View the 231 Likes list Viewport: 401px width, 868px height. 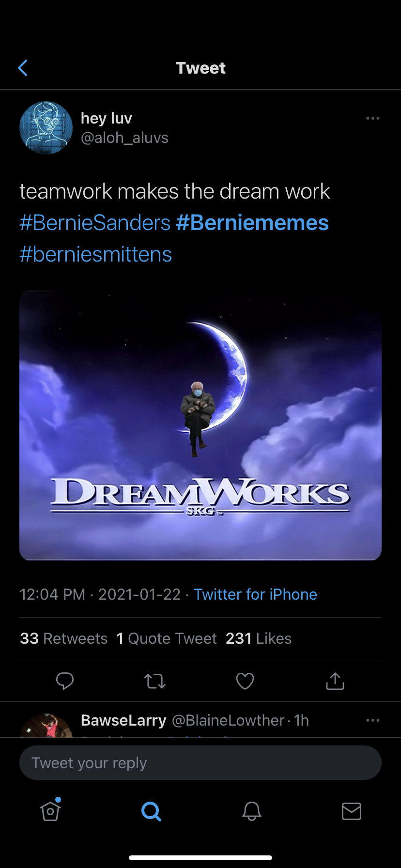point(259,638)
